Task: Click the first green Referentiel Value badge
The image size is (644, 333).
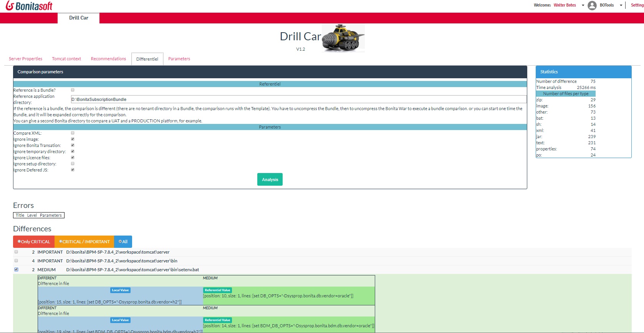Action: tap(217, 290)
